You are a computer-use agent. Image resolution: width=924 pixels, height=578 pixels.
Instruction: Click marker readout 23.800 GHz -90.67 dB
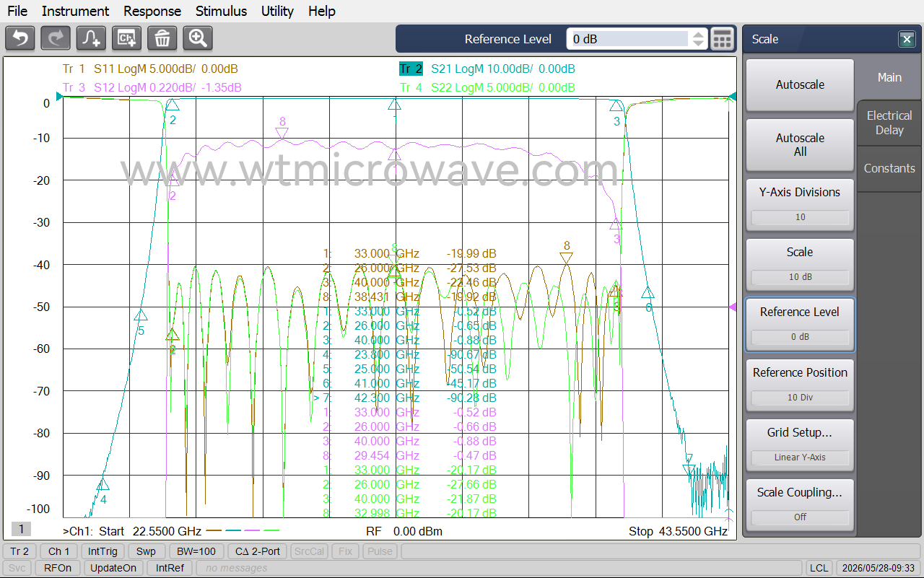(409, 354)
